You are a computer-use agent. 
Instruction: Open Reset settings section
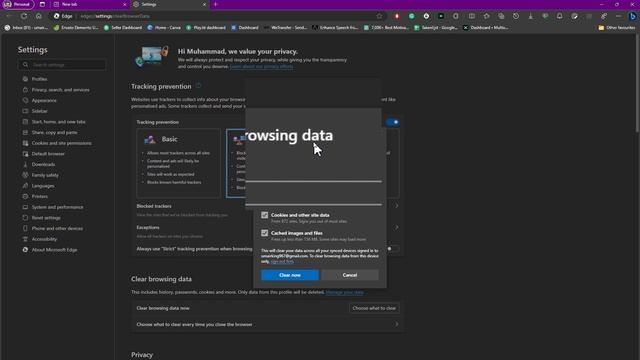coord(46,218)
